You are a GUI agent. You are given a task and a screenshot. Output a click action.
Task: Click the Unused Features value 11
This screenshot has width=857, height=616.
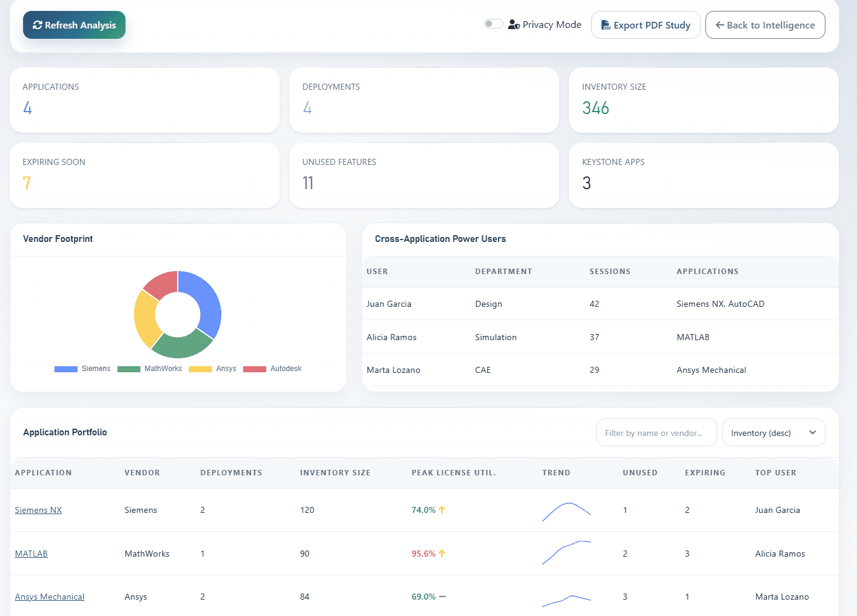(x=308, y=183)
